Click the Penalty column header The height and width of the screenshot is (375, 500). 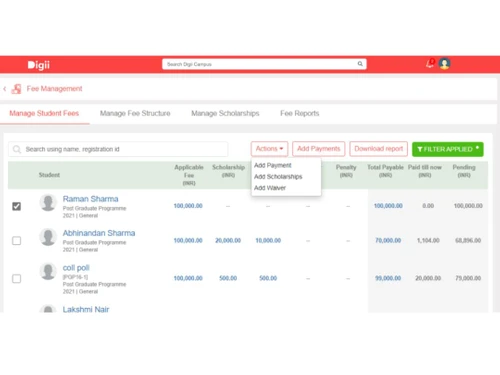coord(346,171)
